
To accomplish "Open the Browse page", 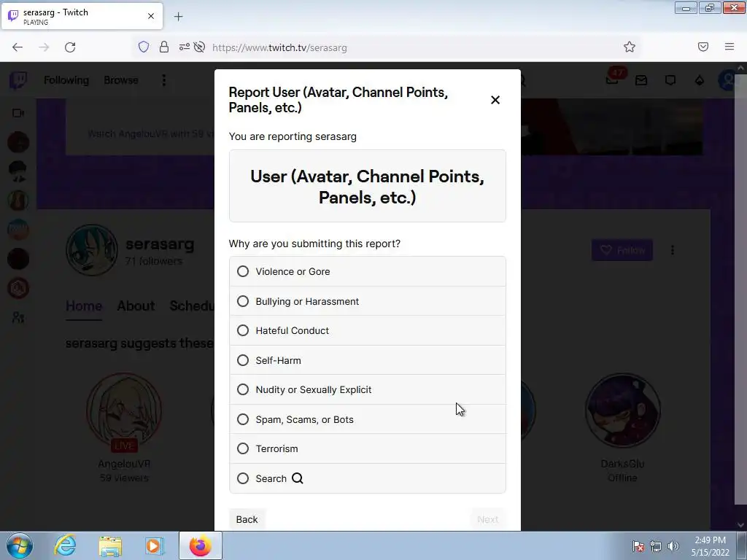I will coord(121,80).
